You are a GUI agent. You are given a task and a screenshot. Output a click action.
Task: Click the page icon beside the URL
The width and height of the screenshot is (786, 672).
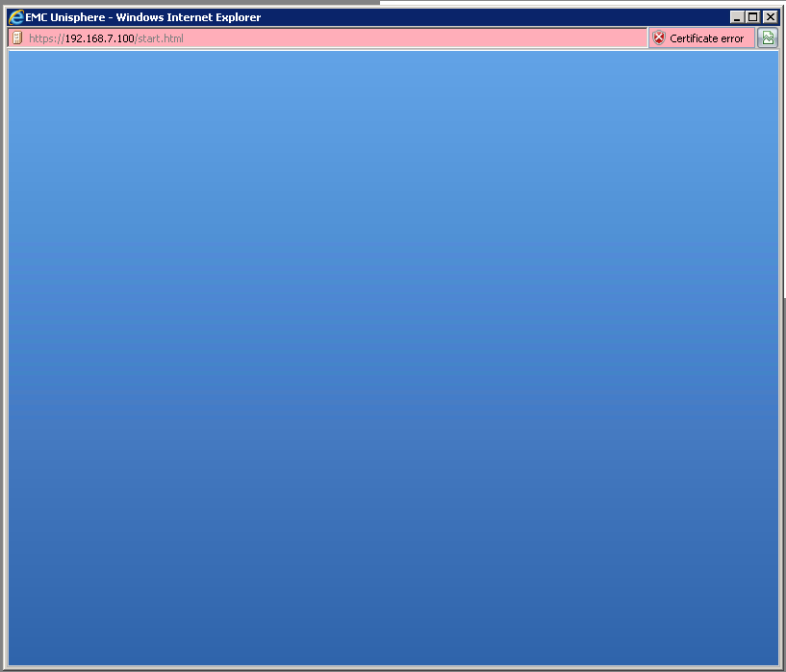coord(17,38)
